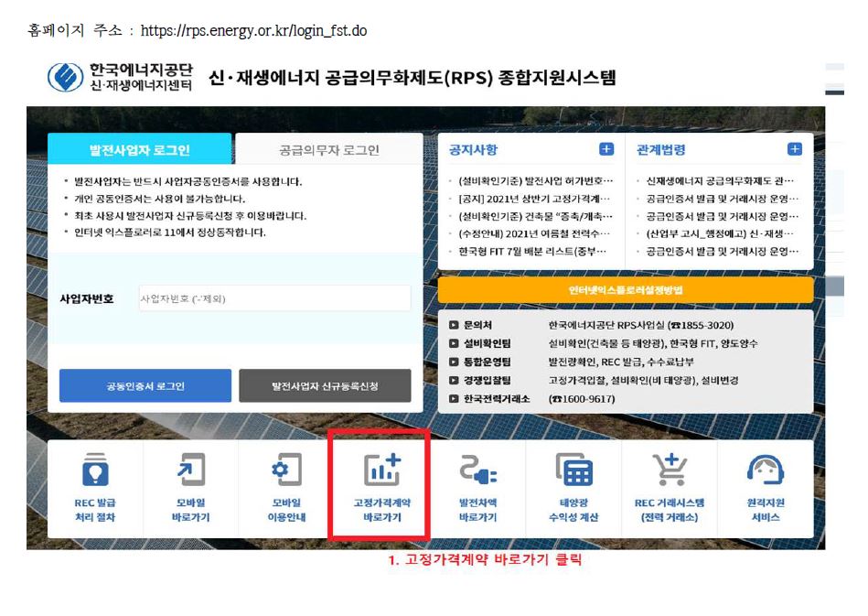Open the 모바일 이용안내 gear icon

coord(286,470)
